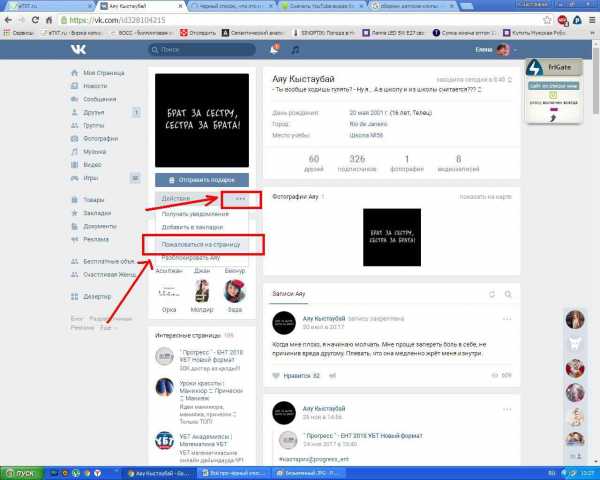This screenshot has height=480, width=600.
Task: Click the search icon in wall posts header
Action: click(508, 294)
